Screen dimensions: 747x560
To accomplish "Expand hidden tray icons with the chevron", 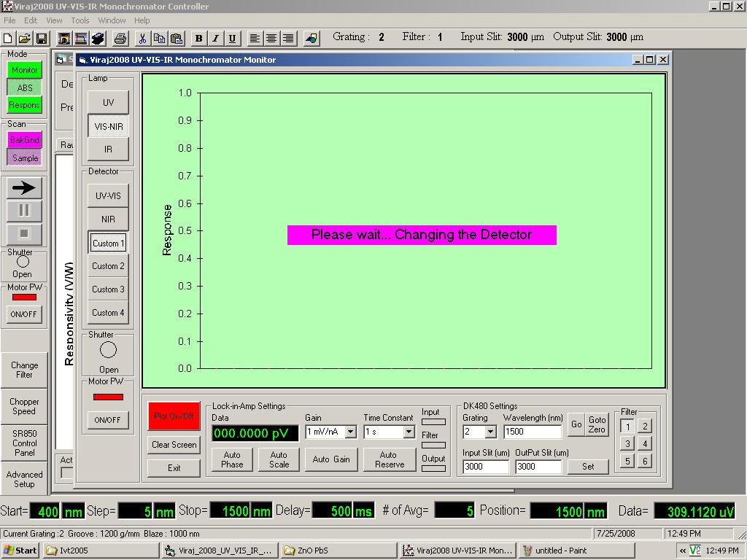I will click(683, 551).
